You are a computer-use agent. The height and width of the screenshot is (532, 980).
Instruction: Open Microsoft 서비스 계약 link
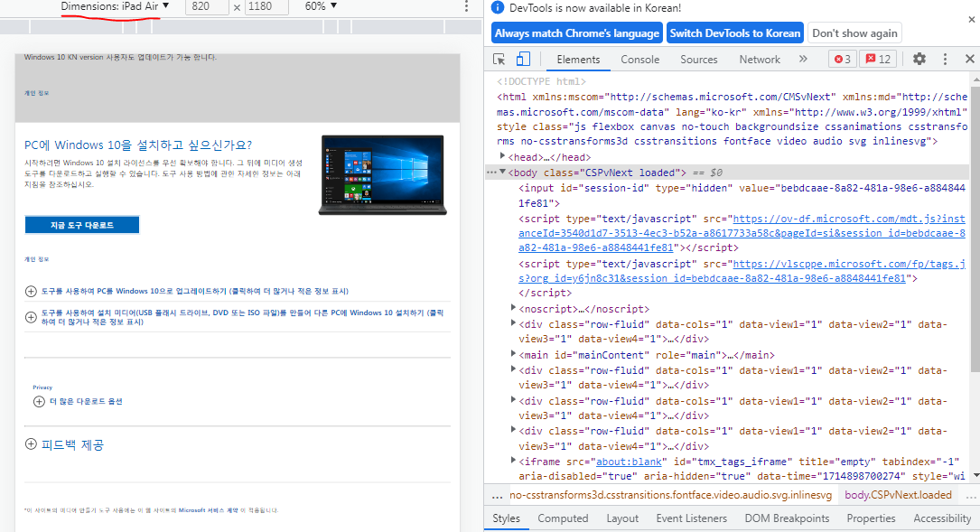(x=208, y=510)
